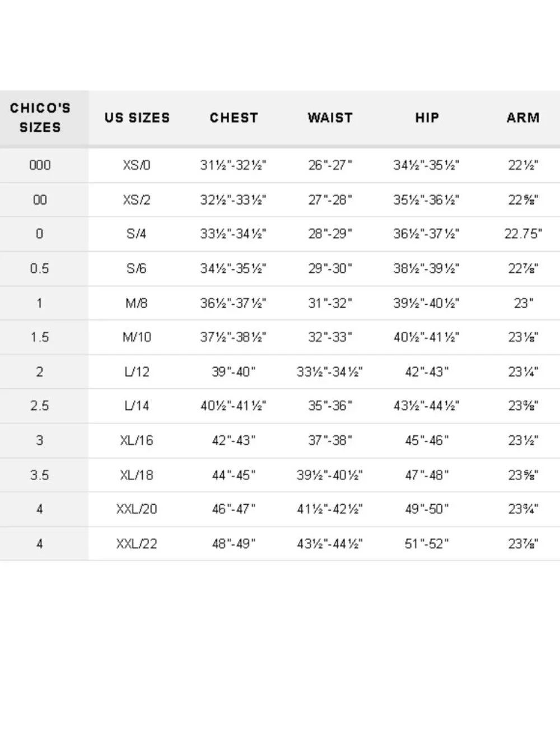Screen dimensions: 560x747
Task: Select the US SIZES column header
Action: point(137,118)
